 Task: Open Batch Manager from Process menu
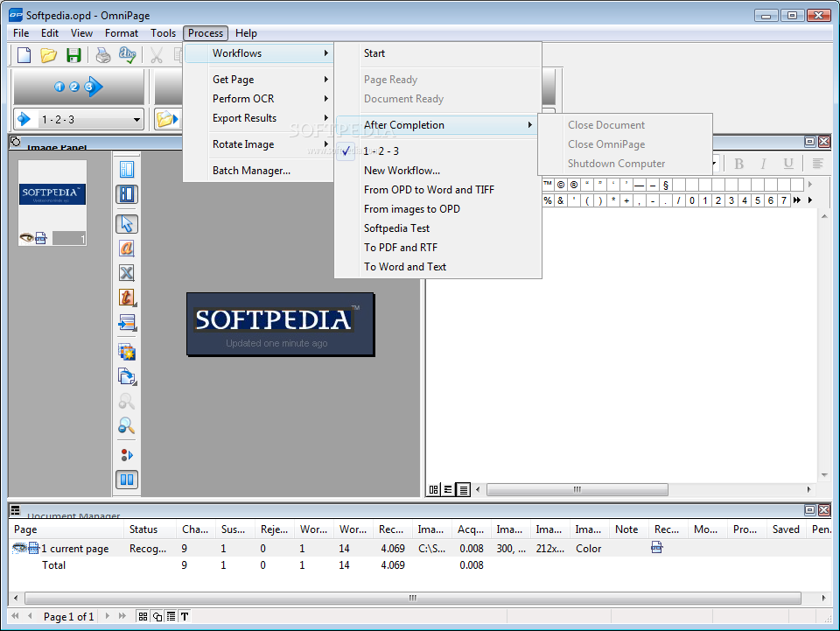point(258,171)
